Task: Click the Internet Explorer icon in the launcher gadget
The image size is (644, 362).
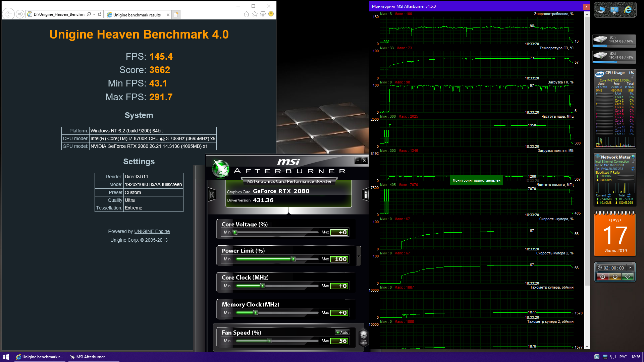Action: [628, 10]
